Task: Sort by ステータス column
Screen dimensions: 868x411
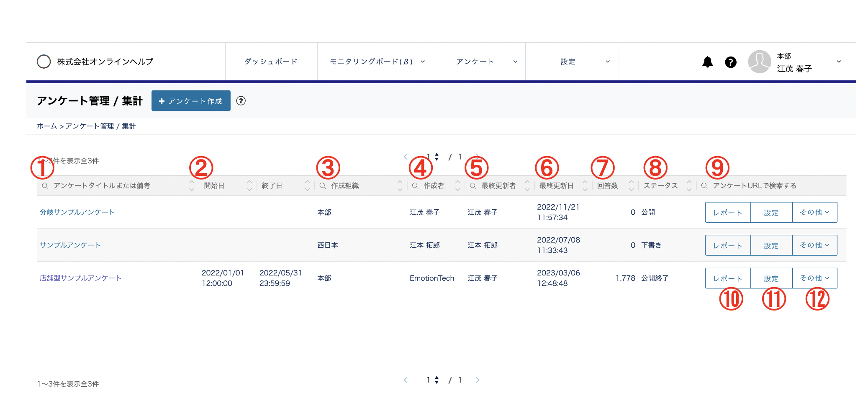Action: (x=689, y=186)
